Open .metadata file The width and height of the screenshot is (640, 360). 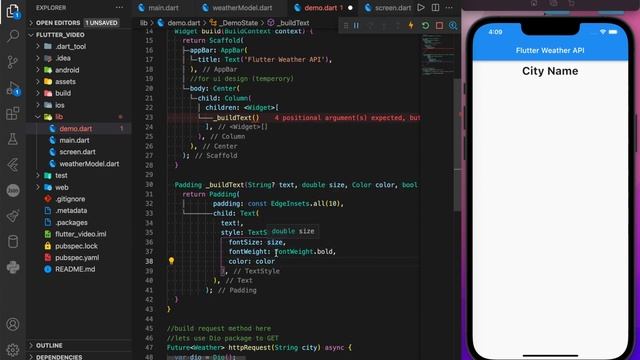[x=71, y=211]
